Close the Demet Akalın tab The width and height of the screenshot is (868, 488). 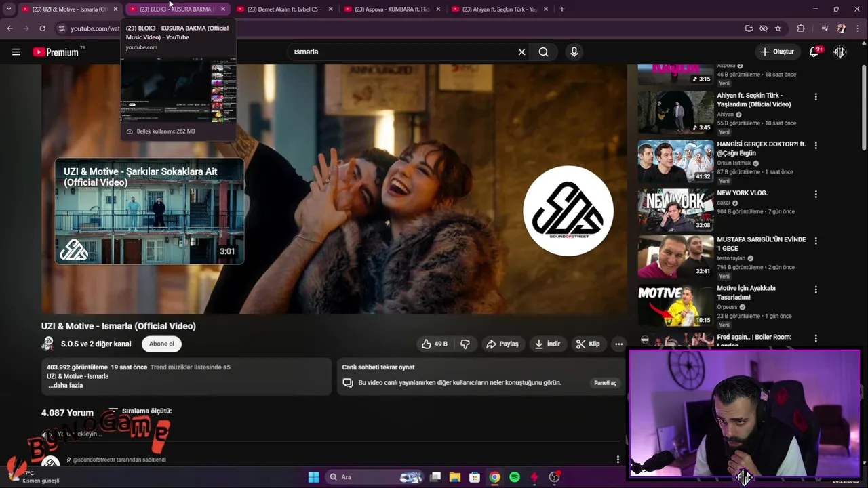pos(330,9)
